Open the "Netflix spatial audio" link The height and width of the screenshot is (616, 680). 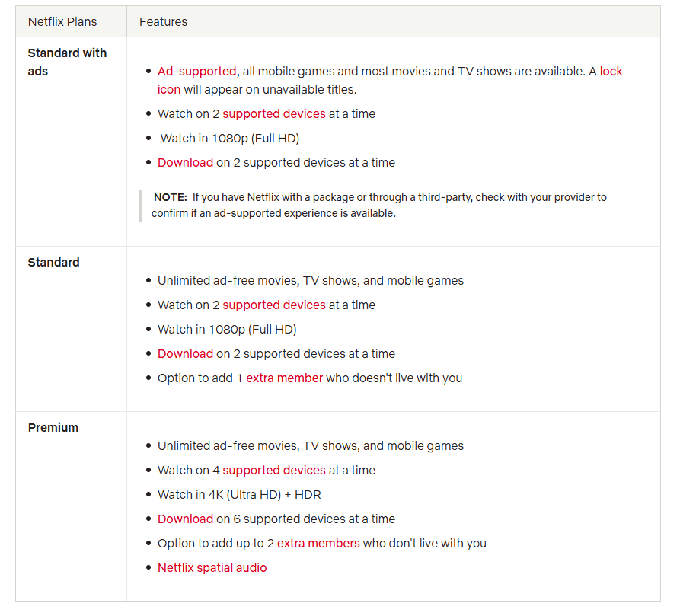coord(212,568)
